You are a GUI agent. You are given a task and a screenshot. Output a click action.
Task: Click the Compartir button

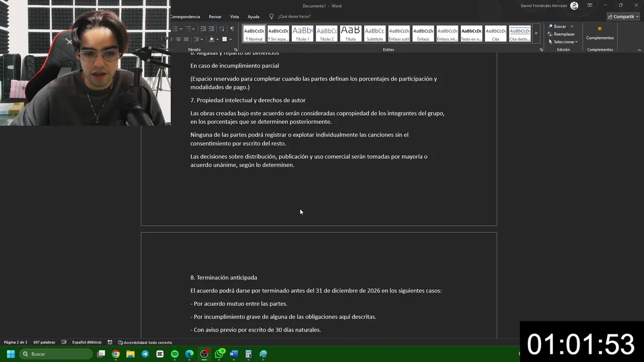[x=623, y=17]
